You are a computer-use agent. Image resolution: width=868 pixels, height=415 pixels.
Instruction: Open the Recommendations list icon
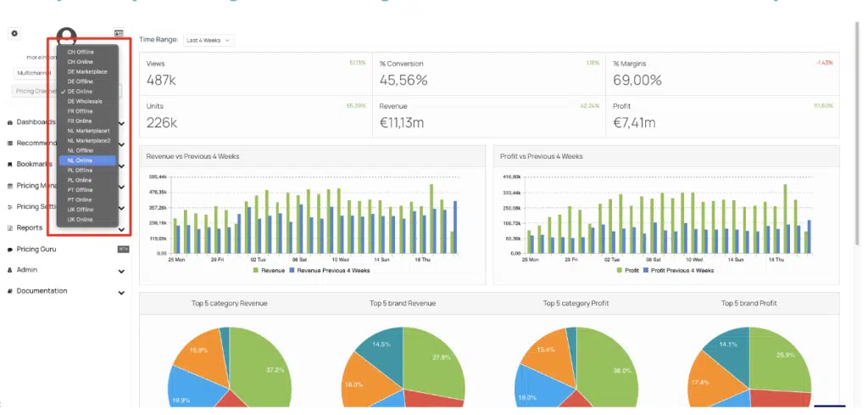click(x=10, y=143)
